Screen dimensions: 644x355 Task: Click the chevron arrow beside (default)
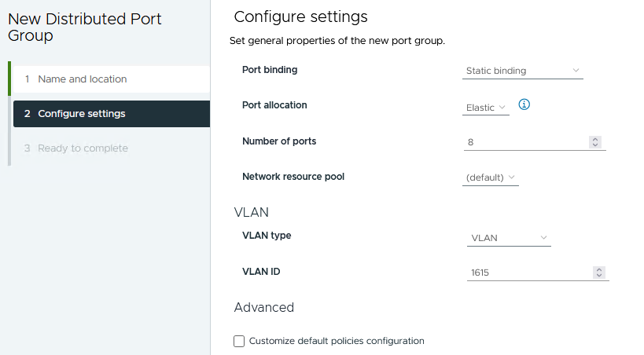coord(511,177)
